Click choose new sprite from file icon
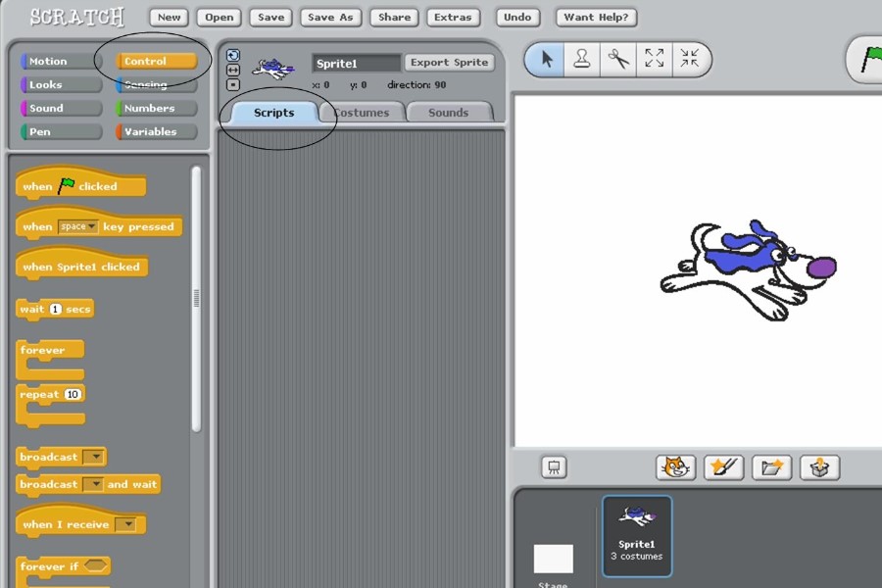Image resolution: width=882 pixels, height=588 pixels. click(x=771, y=467)
